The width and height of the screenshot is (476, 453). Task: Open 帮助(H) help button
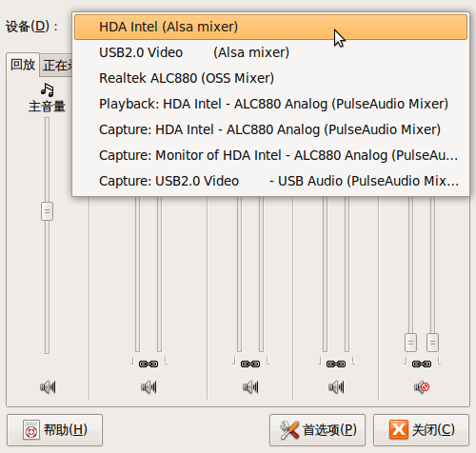click(x=55, y=430)
